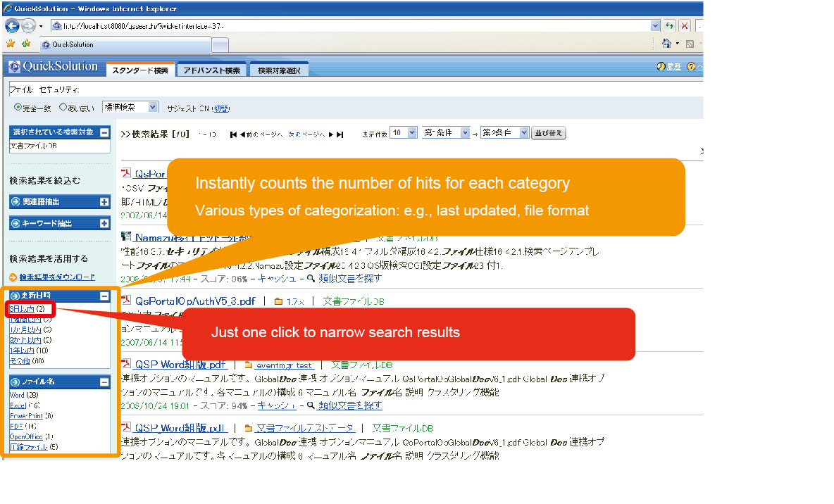This screenshot has height=504, width=834.
Task: Open the 1.7.x folder link
Action: point(294,301)
